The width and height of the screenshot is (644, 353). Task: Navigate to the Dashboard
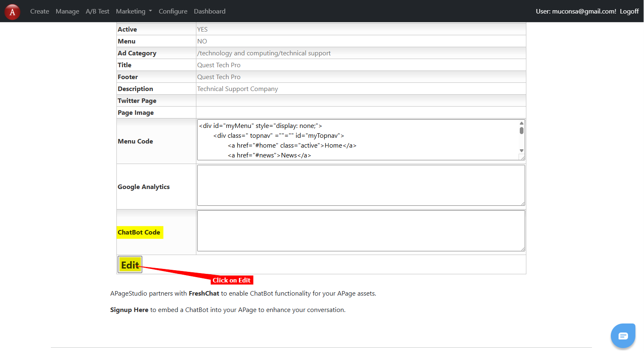click(209, 11)
